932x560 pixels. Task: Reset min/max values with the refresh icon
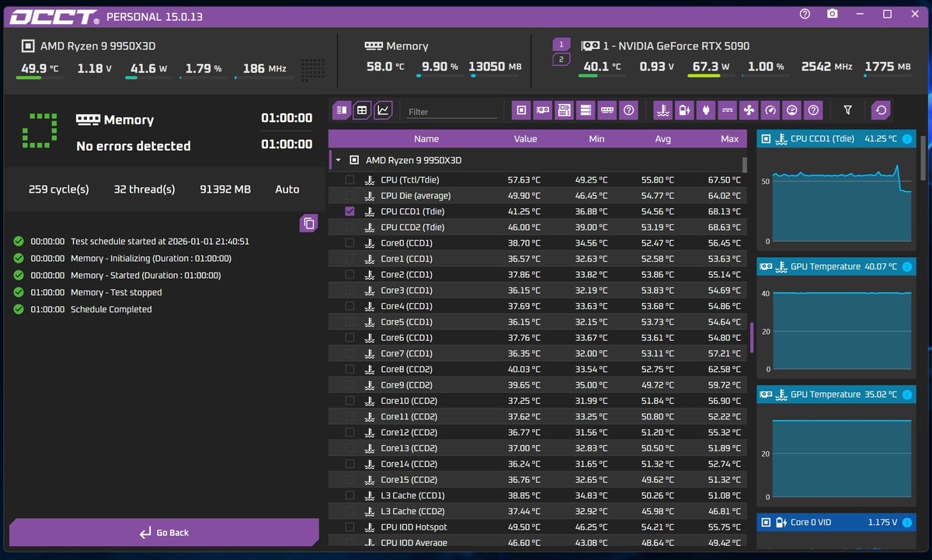coord(881,110)
